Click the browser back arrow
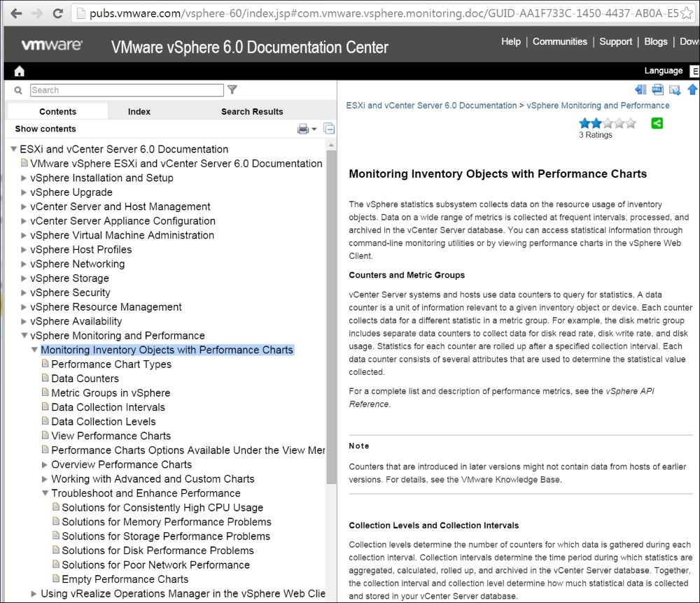700x603 pixels. pyautogui.click(x=17, y=13)
